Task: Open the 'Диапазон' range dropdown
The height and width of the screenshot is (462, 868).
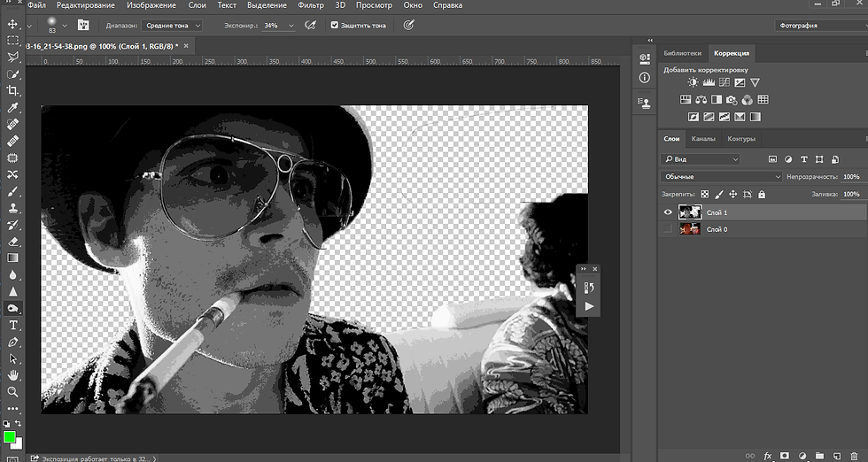Action: coord(172,26)
